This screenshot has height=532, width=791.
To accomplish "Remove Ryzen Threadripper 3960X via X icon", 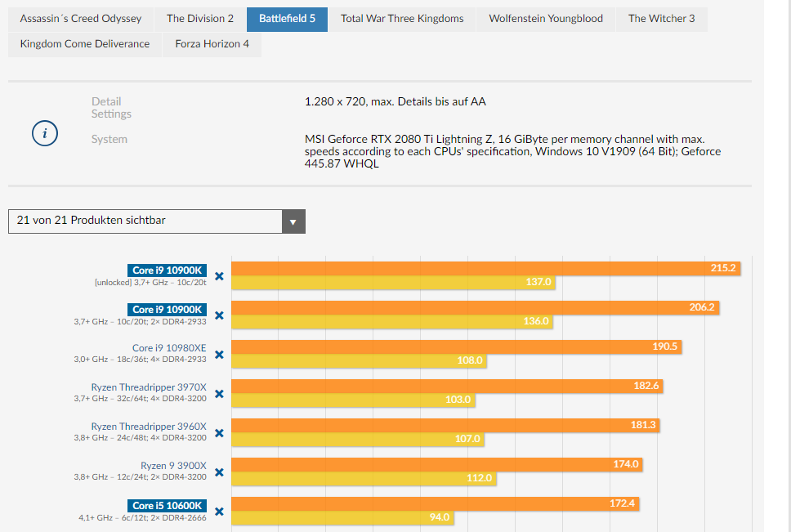I will [x=220, y=433].
